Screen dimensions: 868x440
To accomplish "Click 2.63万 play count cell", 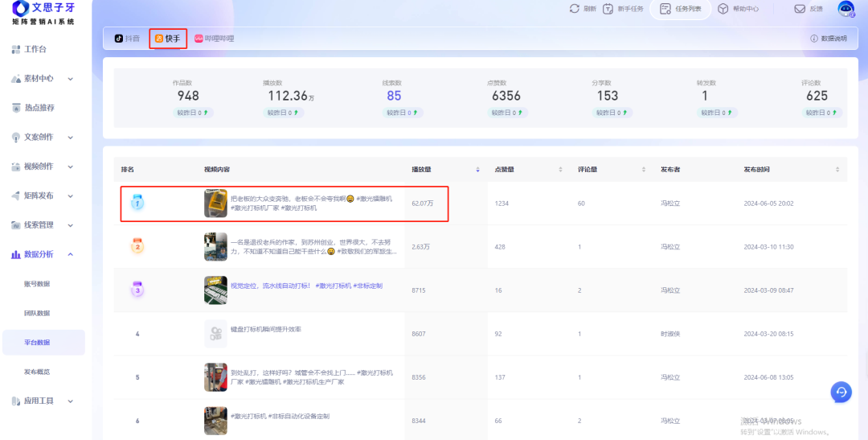I will click(x=420, y=247).
